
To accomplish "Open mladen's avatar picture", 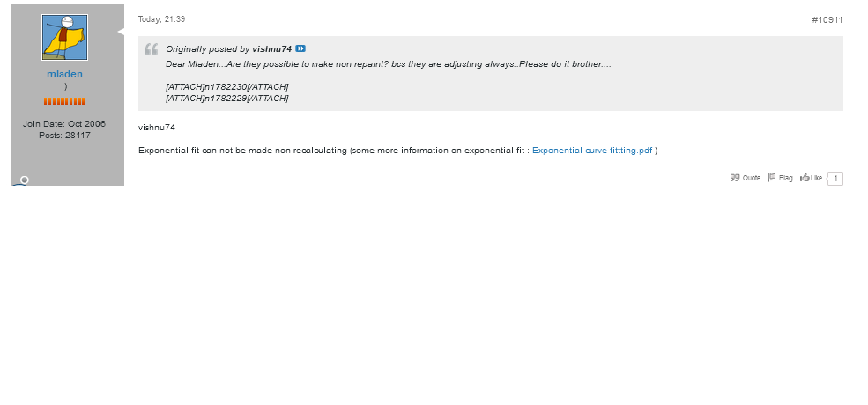I will click(64, 37).
